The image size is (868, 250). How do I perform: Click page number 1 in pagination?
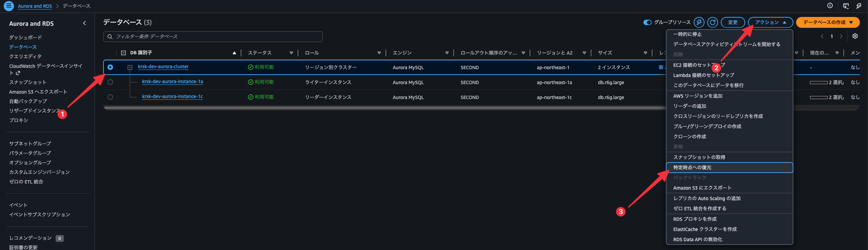pyautogui.click(x=832, y=36)
